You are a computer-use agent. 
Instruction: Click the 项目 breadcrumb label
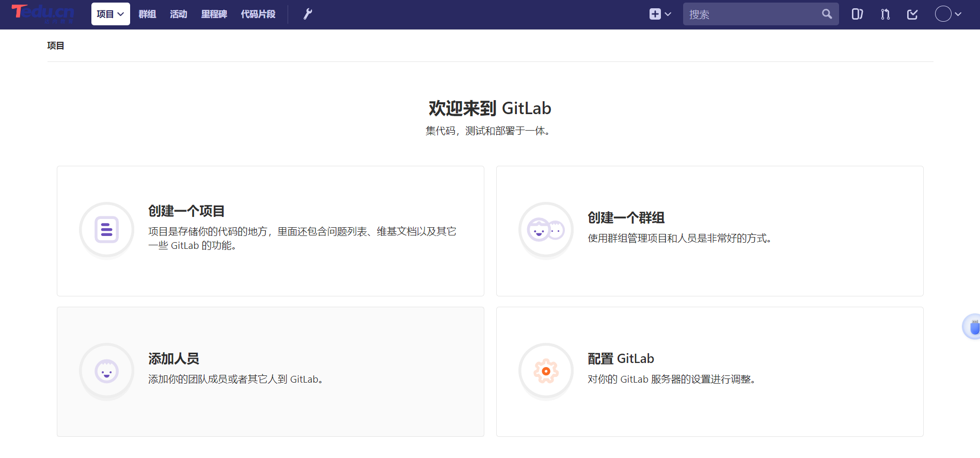click(56, 45)
